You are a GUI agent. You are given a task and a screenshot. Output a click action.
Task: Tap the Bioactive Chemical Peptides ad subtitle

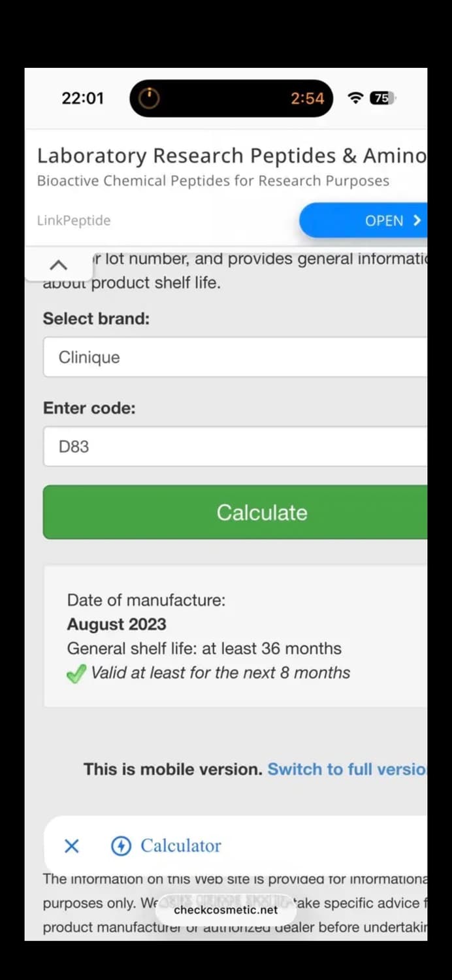pyautogui.click(x=213, y=181)
